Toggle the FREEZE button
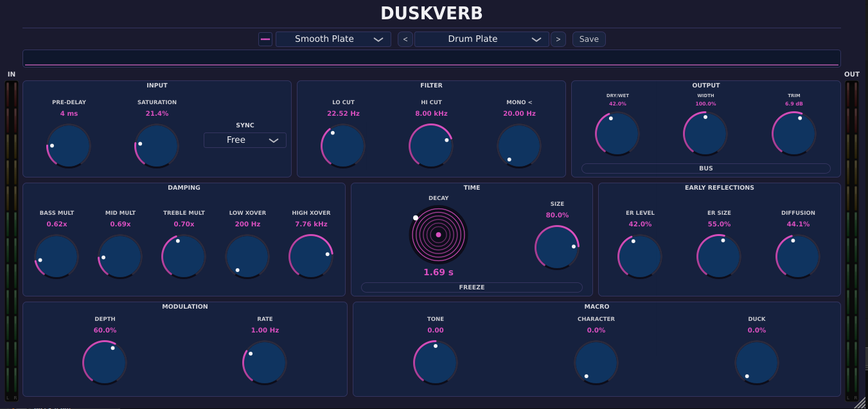The width and height of the screenshot is (868, 409). (472, 287)
